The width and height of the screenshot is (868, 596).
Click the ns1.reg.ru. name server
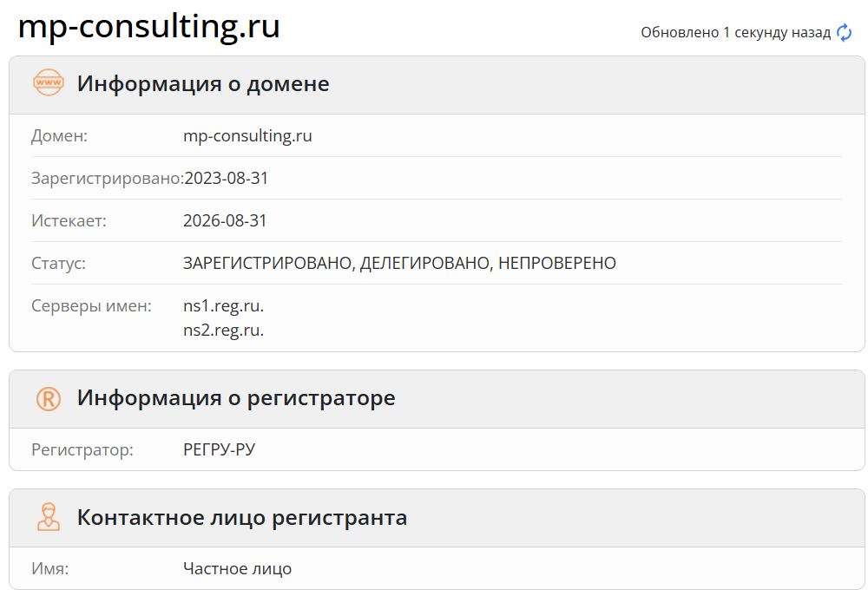(223, 306)
